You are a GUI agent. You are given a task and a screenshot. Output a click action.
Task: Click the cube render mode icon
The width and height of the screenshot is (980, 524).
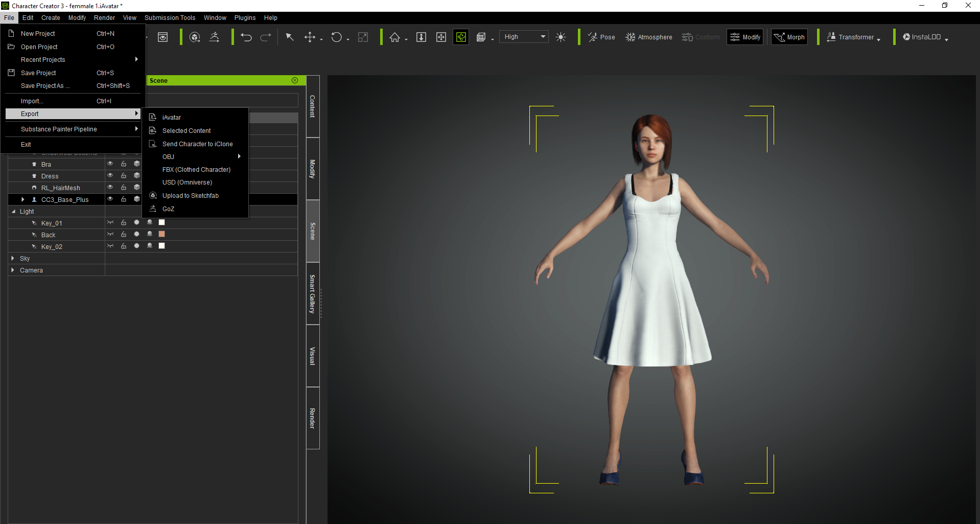[x=481, y=37]
